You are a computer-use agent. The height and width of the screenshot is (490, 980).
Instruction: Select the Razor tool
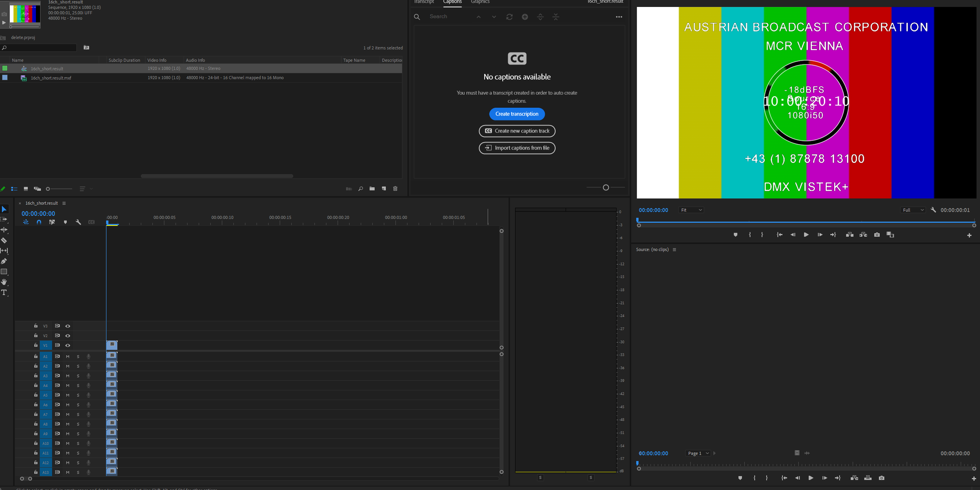click(4, 240)
